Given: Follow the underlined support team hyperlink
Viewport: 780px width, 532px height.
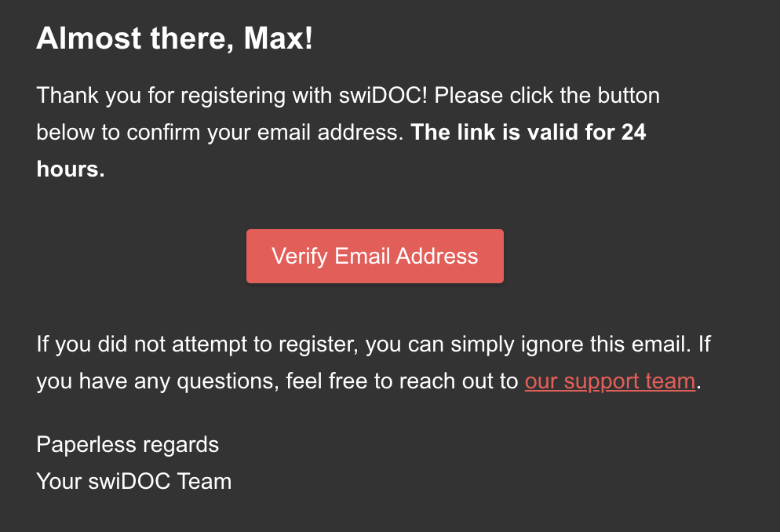Looking at the screenshot, I should [x=610, y=381].
